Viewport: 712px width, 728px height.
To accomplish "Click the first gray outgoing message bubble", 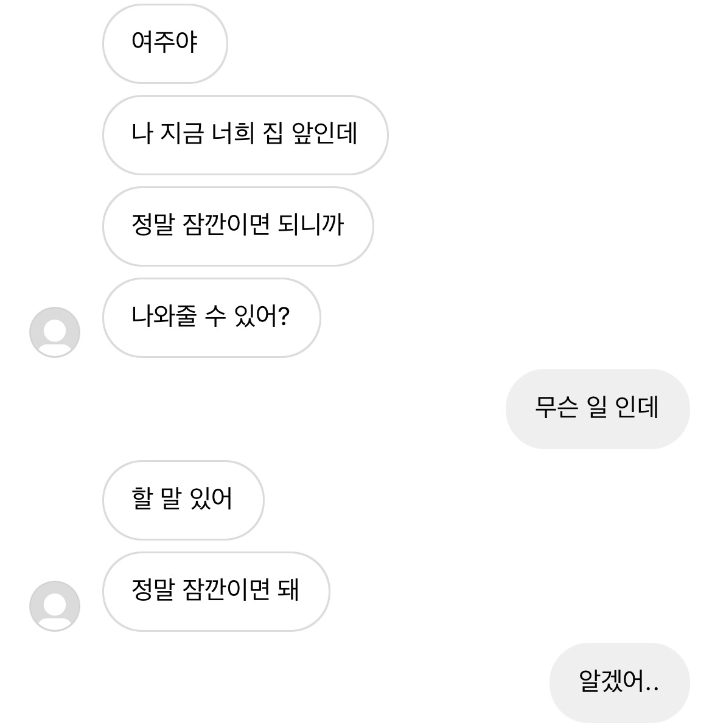I will [x=597, y=409].
